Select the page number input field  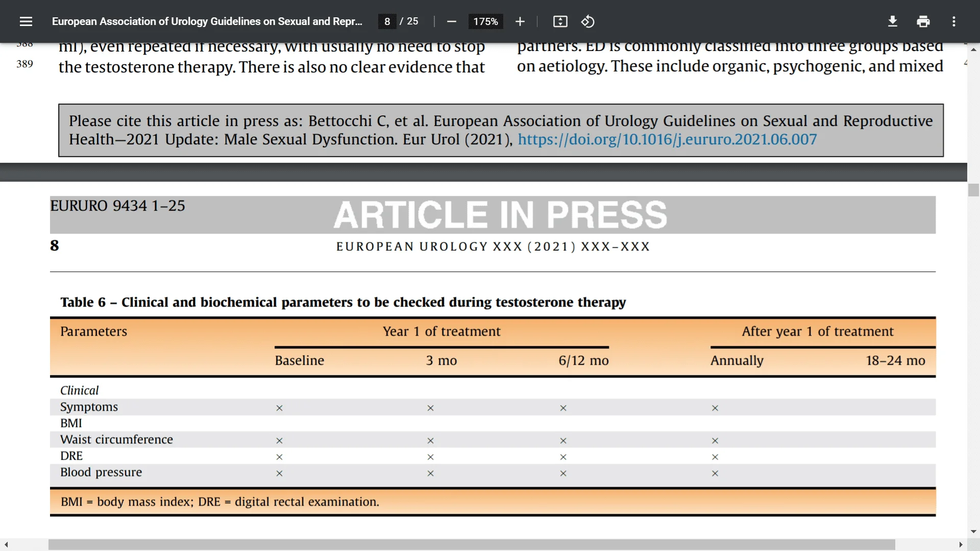[x=387, y=21]
